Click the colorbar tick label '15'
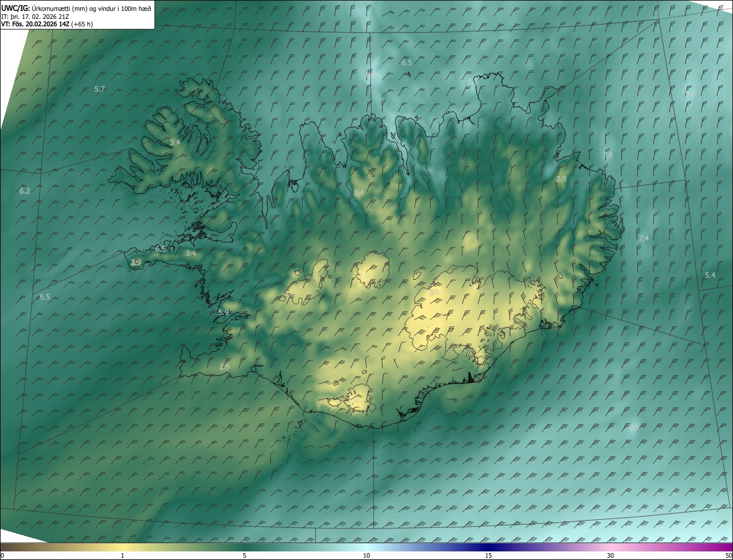Screen dimensions: 733x560 (x=488, y=555)
